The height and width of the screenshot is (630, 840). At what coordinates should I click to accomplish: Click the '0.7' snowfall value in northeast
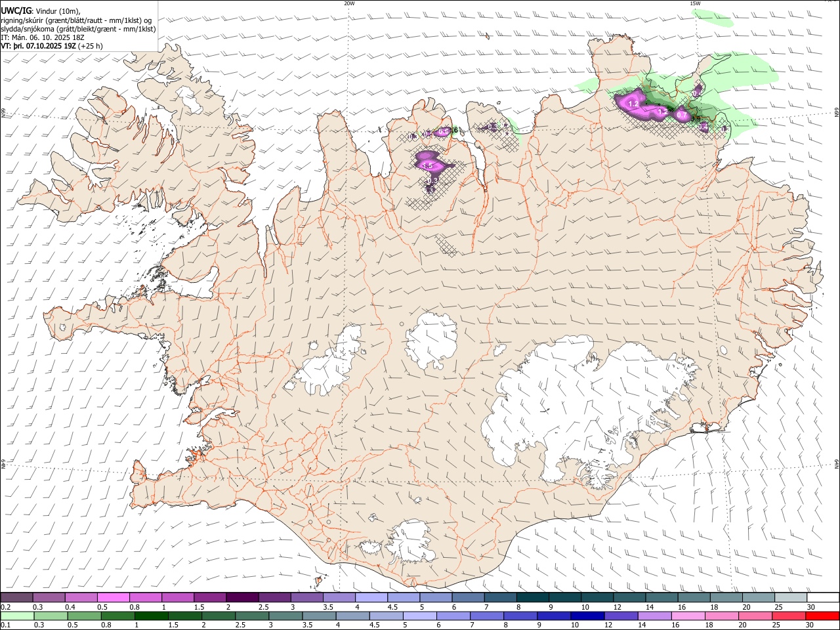tap(682, 115)
